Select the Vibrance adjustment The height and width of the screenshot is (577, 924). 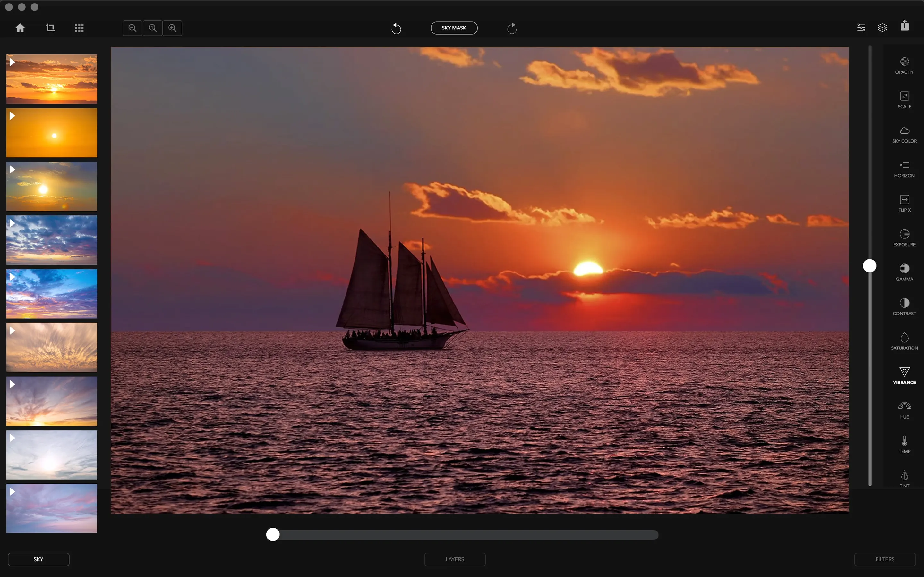904,375
